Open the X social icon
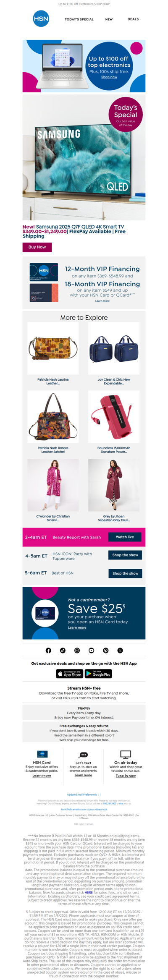Viewport: 168px width, 980px height. 120,650
